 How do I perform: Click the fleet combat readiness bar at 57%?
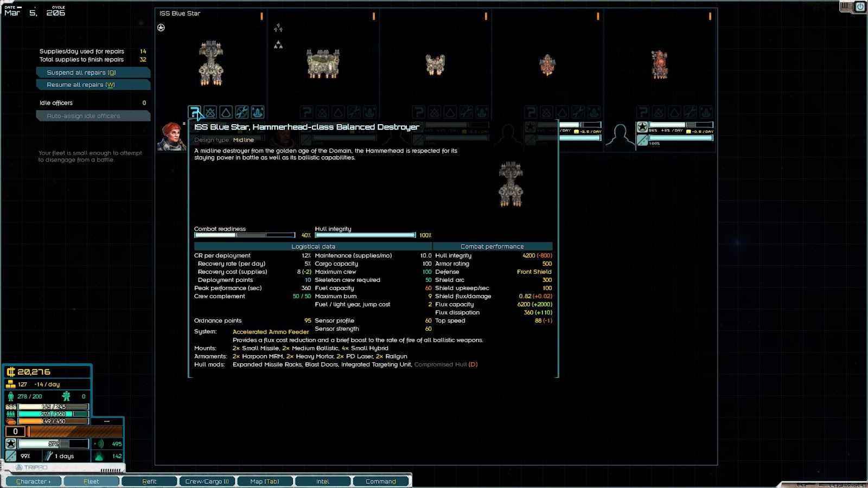pos(53,444)
